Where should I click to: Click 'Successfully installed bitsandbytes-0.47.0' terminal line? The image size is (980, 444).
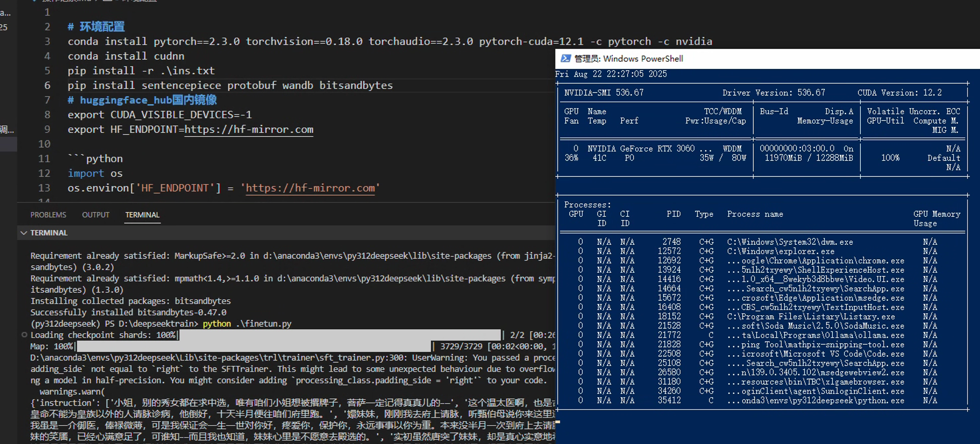(x=128, y=313)
